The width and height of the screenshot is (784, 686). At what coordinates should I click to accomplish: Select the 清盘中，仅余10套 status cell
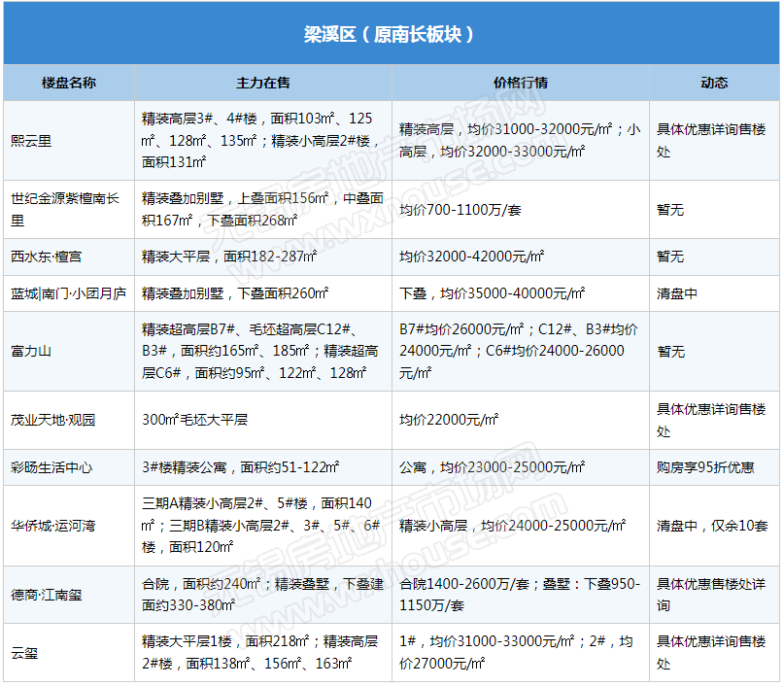(712, 526)
